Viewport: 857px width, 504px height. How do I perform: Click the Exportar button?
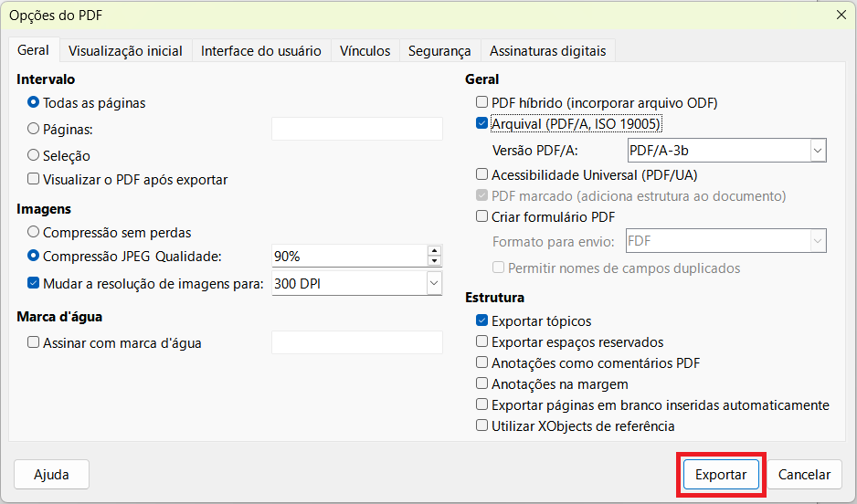721,475
